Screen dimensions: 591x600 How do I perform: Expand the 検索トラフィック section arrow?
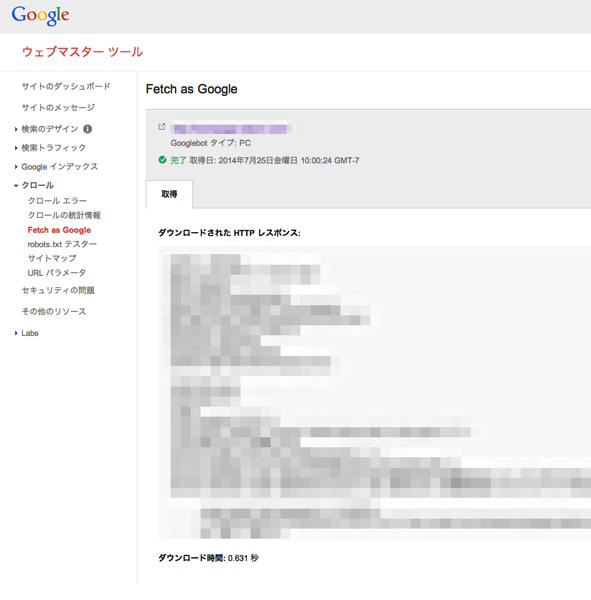[x=16, y=148]
